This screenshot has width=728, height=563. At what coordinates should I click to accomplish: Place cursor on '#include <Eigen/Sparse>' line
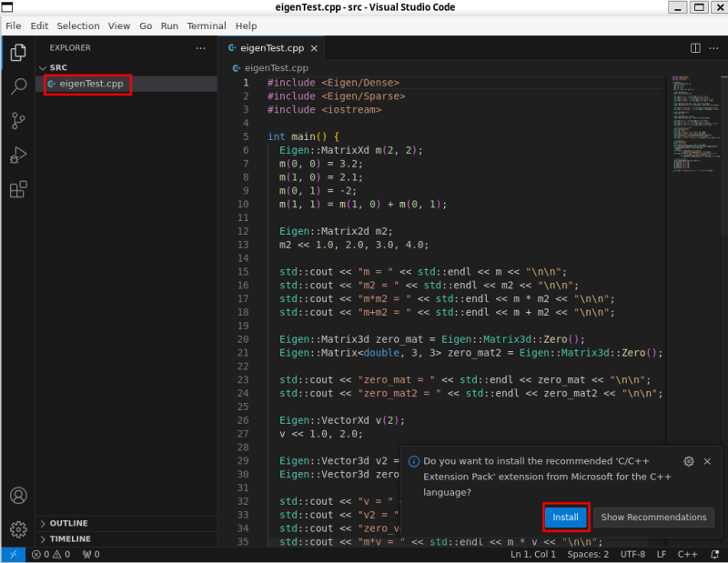tap(336, 96)
